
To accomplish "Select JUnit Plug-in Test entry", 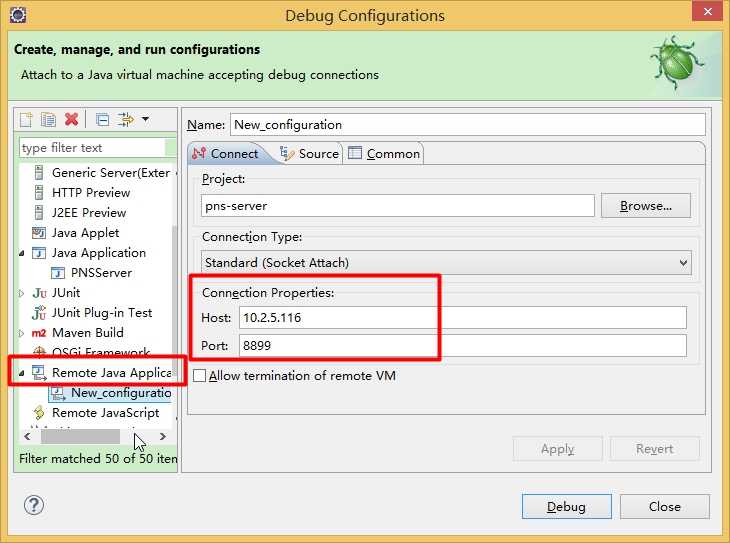I will click(x=102, y=312).
